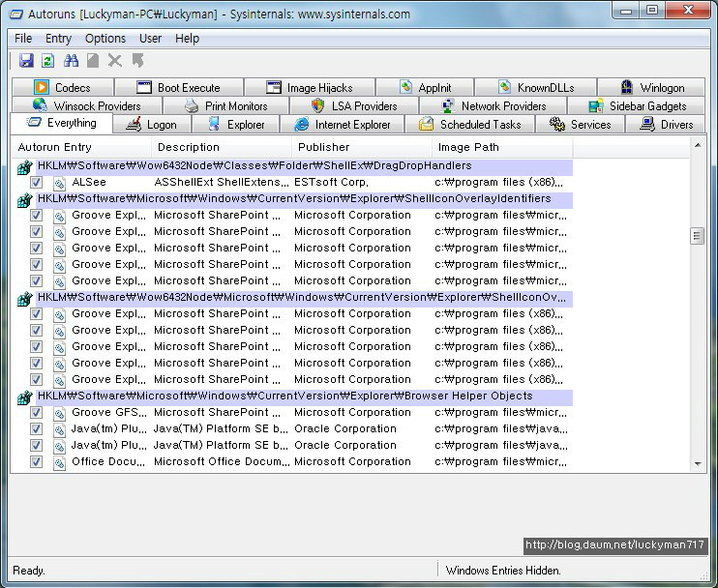The image size is (718, 588).
Task: Click the Find binoculars icon
Action: pos(71,60)
